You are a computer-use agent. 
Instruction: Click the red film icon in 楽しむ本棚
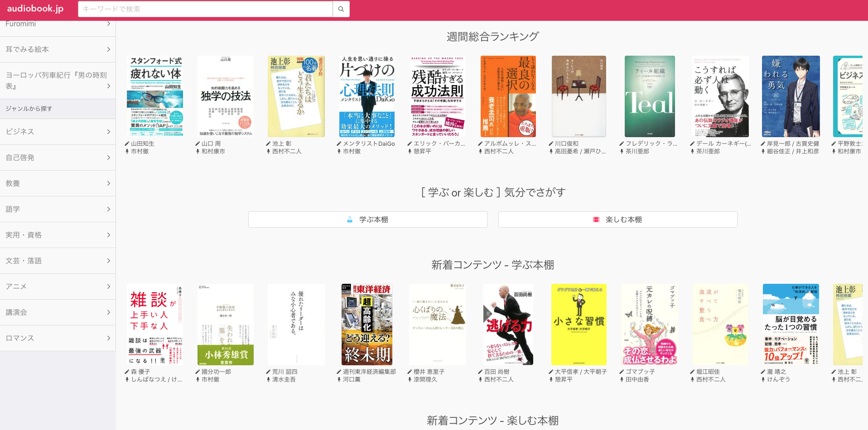(x=596, y=220)
